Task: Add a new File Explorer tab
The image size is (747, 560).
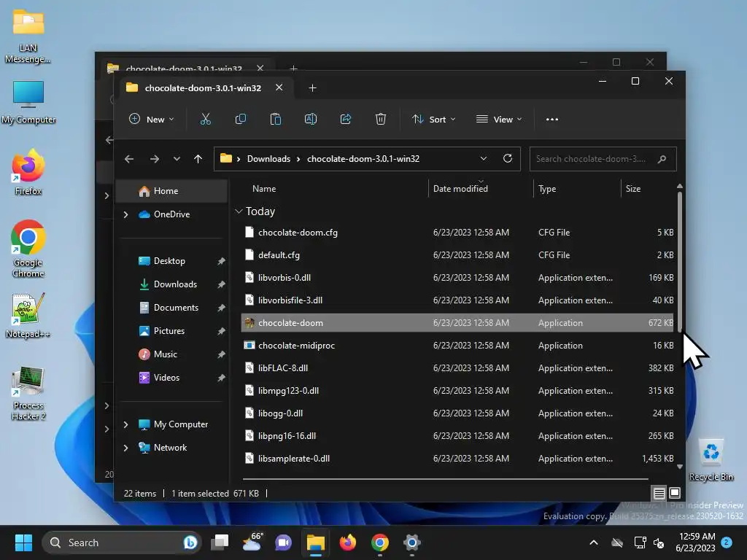Action: (312, 88)
